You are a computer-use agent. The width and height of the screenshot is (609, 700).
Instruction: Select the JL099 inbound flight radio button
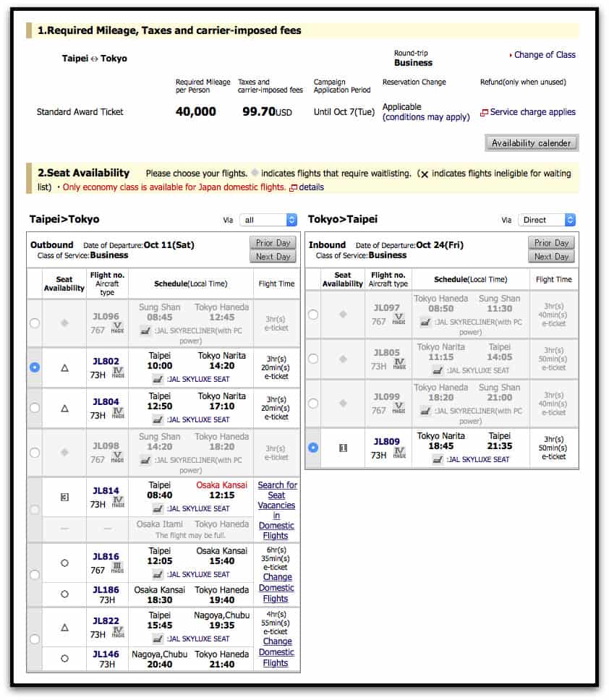pos(313,403)
